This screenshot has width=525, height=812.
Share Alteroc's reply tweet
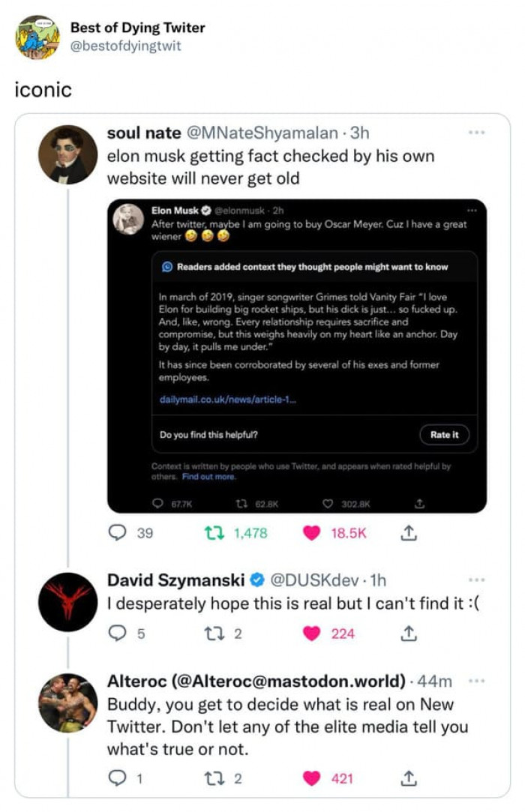(409, 779)
